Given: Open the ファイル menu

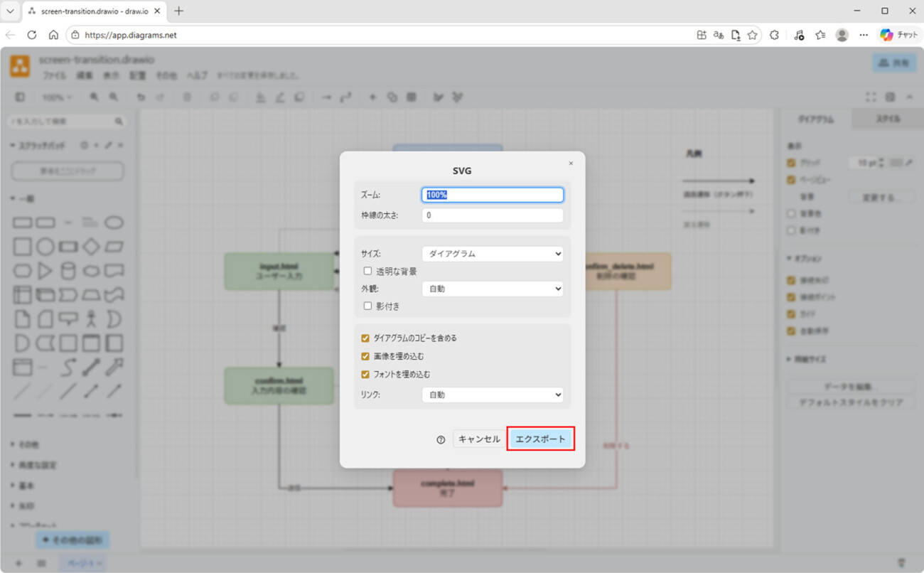Looking at the screenshot, I should 55,75.
